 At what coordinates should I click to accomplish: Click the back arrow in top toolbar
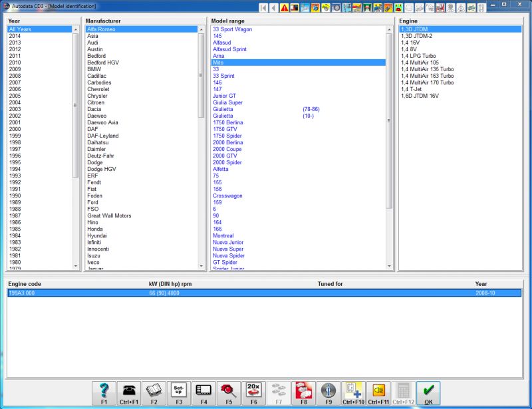pos(274,7)
